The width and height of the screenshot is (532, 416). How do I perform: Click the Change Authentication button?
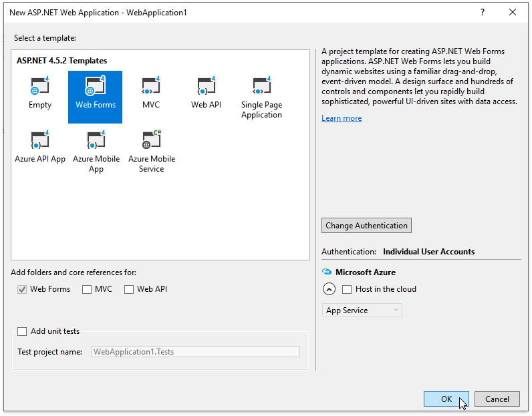coord(366,226)
